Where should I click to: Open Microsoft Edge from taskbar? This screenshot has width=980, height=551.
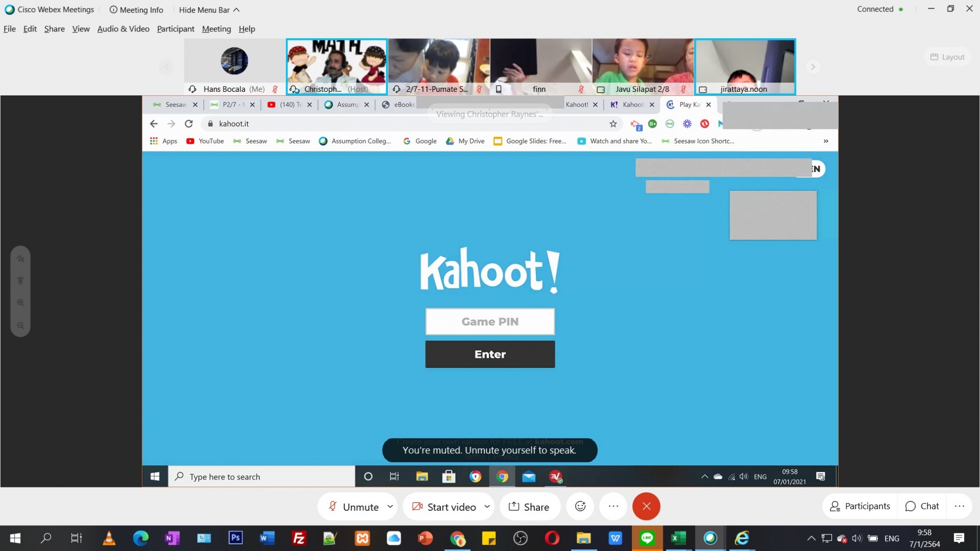click(x=140, y=538)
